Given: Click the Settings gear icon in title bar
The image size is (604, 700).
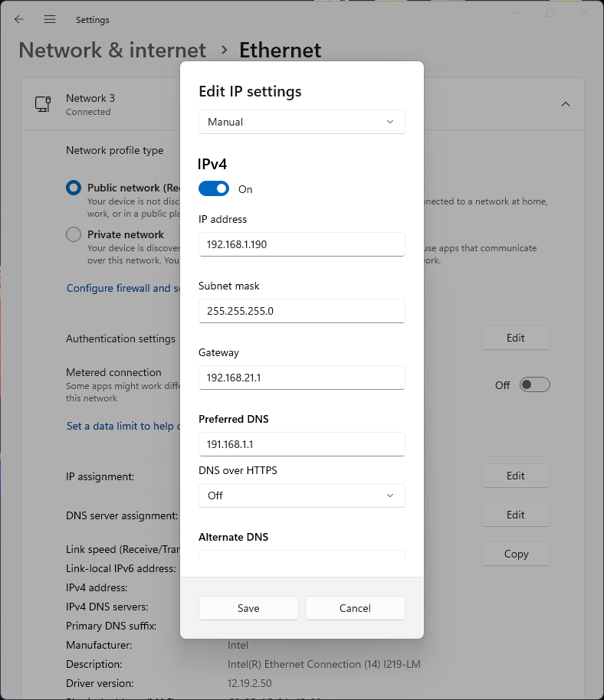Looking at the screenshot, I should click(x=92, y=19).
